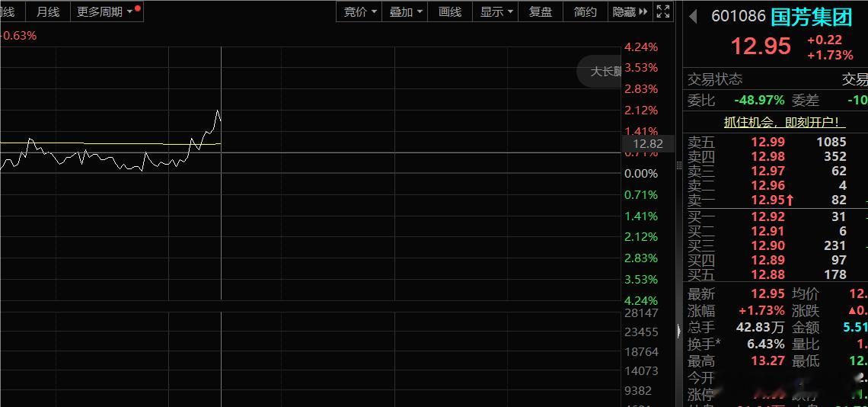Click 卖一 price 12.95
The height and width of the screenshot is (407, 868).
tap(767, 200)
